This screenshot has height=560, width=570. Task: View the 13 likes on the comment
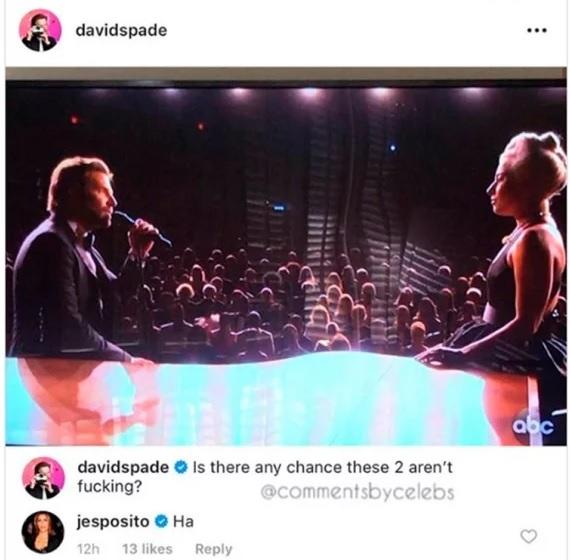click(147, 549)
